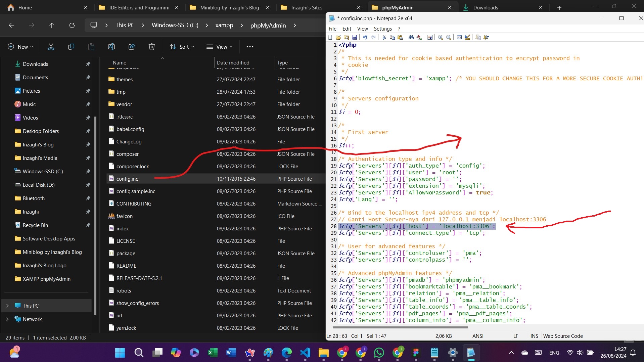Open the View dropdown in File Explorer
Screen dimensions: 644x362
click(x=219, y=47)
